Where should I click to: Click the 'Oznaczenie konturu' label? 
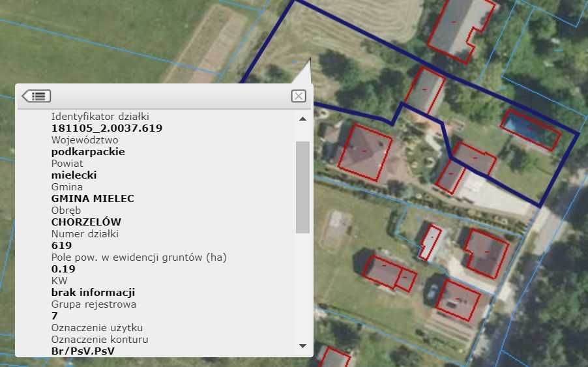tap(99, 339)
